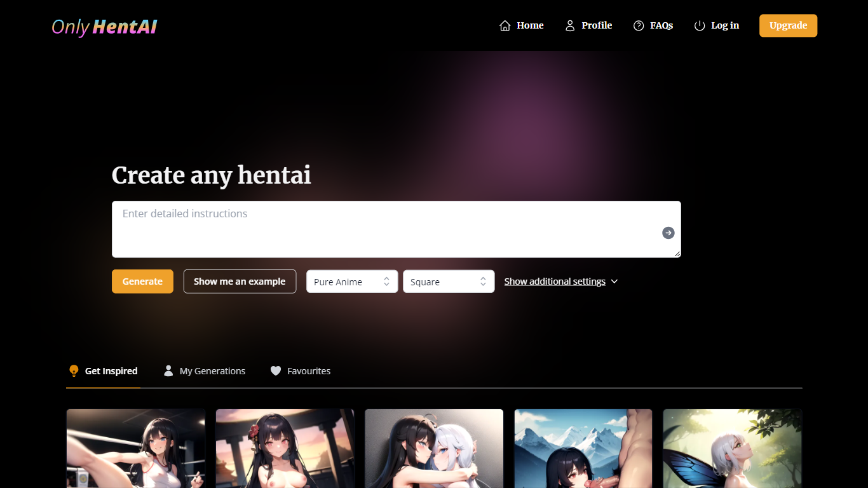Open the Square aspect ratio dropdown
Viewport: 868px width, 488px height.
tap(449, 281)
